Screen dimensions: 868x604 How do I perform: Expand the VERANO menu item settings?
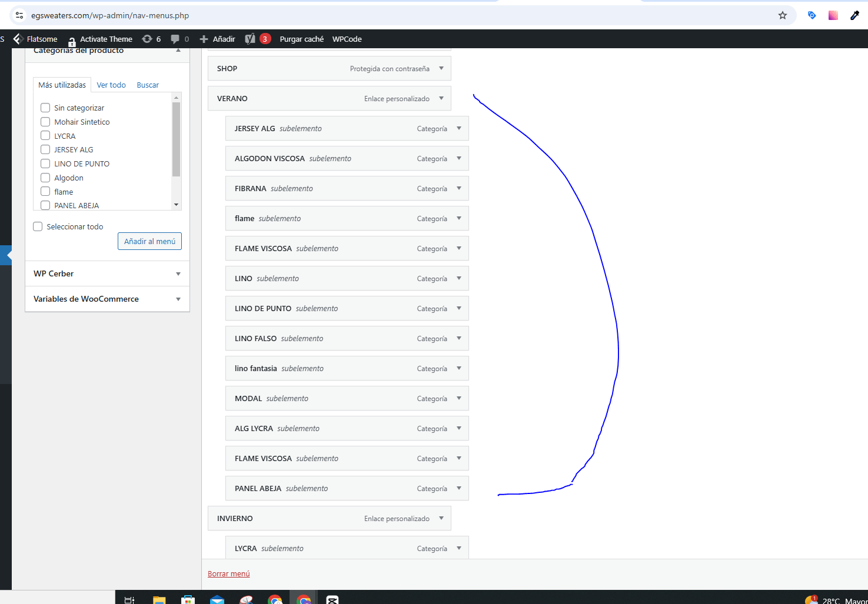[441, 98]
